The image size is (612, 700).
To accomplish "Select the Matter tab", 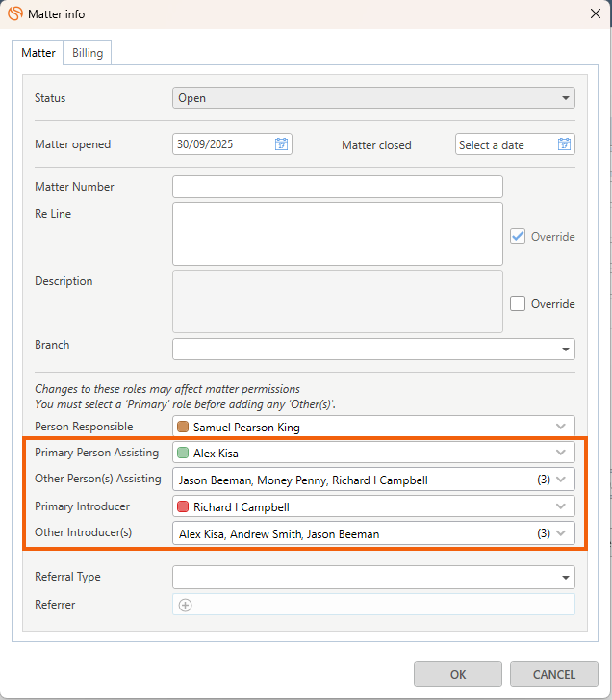I will [x=38, y=53].
